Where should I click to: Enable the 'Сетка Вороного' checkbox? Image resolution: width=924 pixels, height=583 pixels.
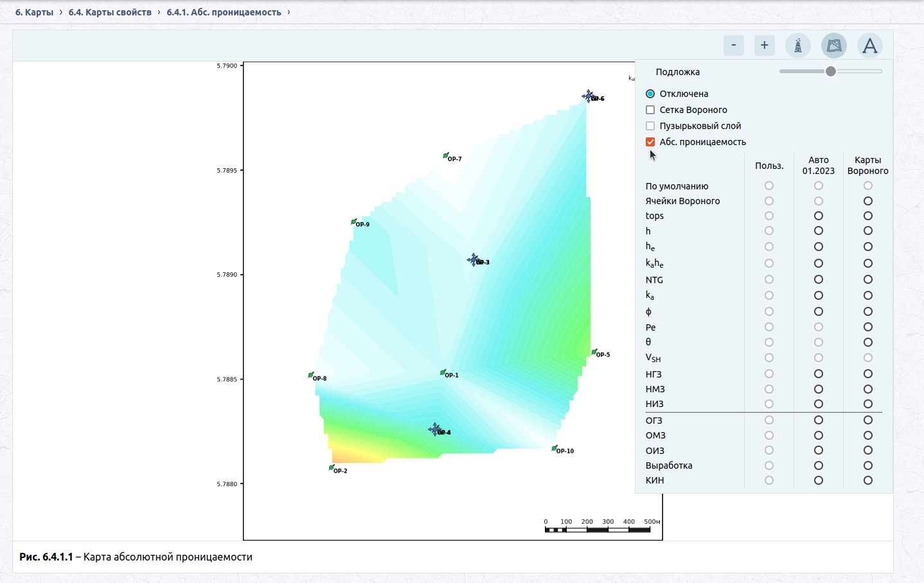click(x=650, y=110)
